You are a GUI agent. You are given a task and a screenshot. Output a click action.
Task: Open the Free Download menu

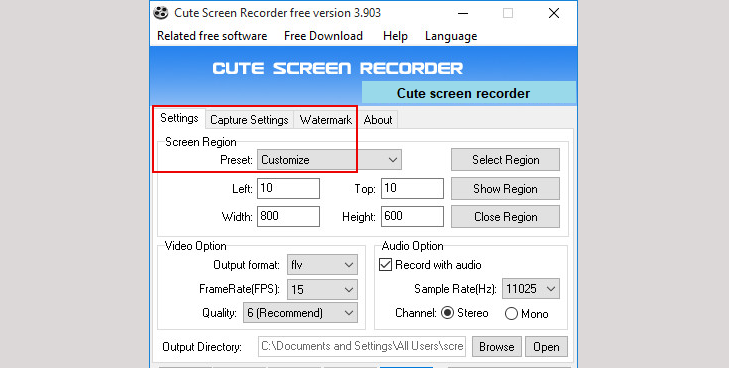(323, 36)
